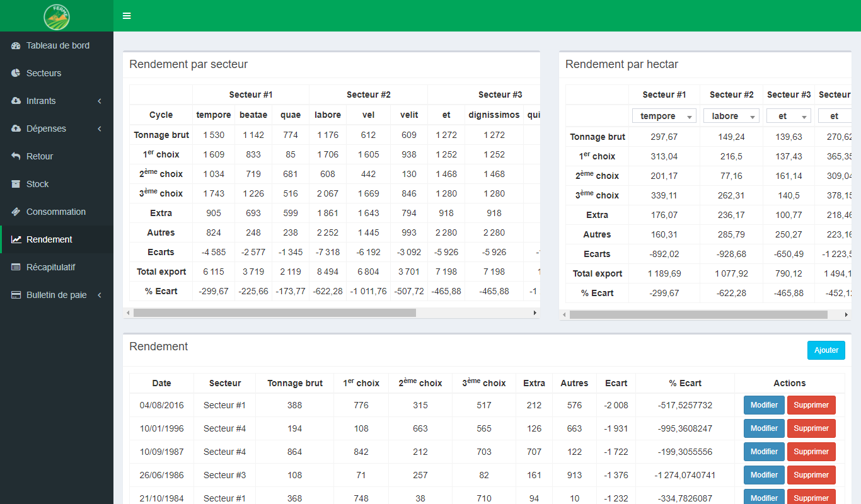
Task: Click the Rendement par secteur horizontal scrollbar
Action: (x=274, y=312)
